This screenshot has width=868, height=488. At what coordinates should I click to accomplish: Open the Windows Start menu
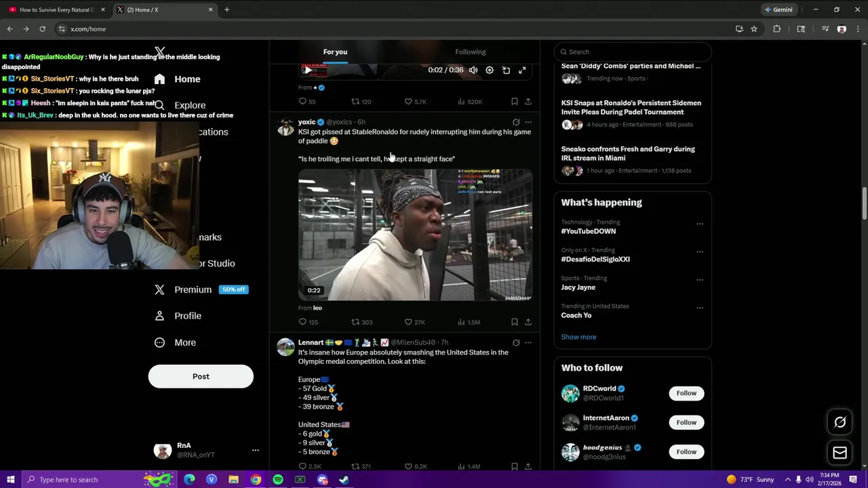[x=10, y=480]
